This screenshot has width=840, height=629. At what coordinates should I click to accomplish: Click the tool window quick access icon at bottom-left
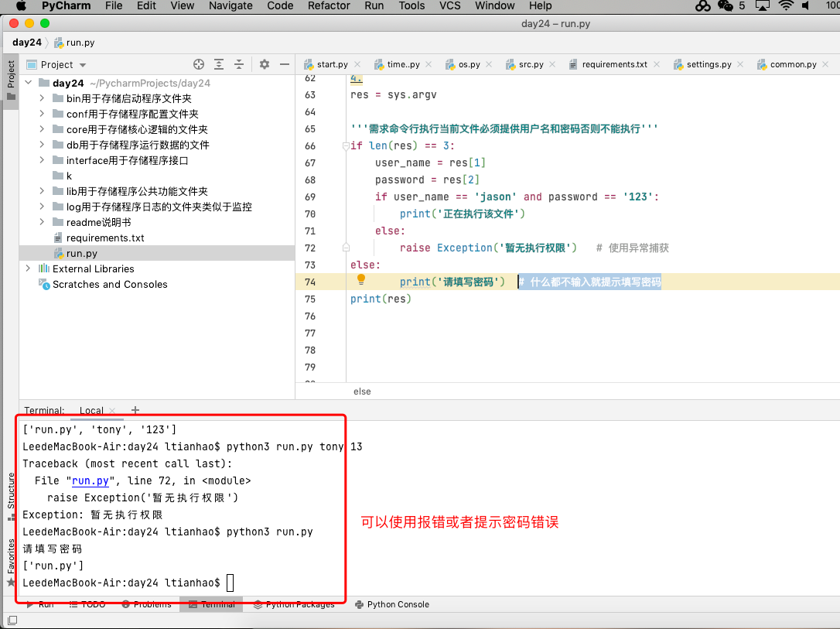[12, 620]
